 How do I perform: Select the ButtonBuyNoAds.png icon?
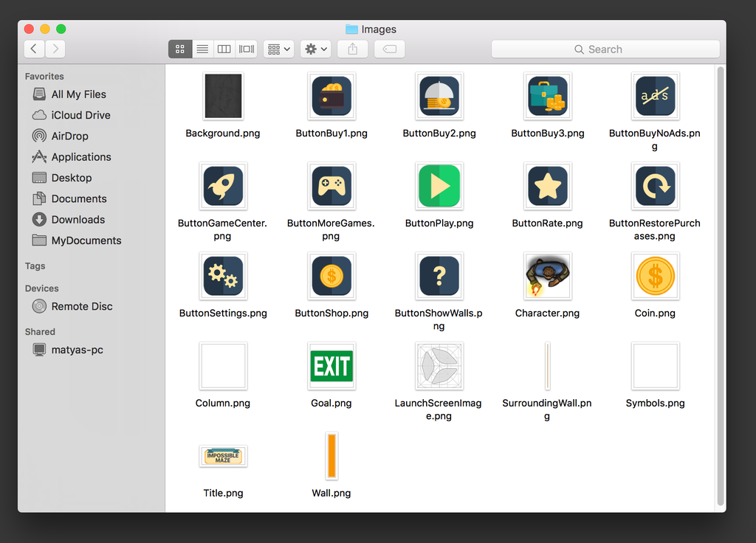(x=656, y=96)
